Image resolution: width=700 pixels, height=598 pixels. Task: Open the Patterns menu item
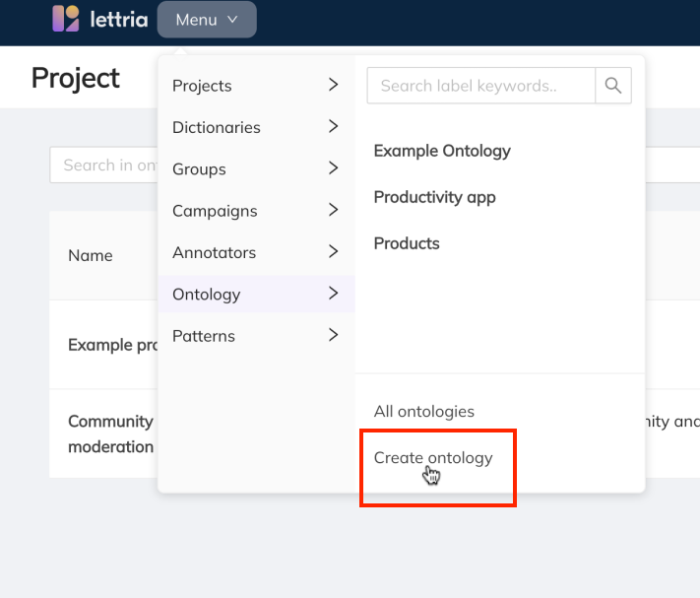(x=256, y=336)
